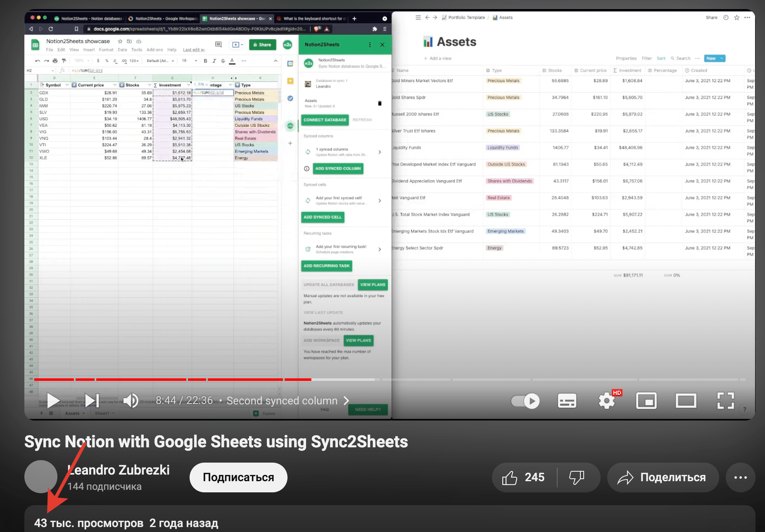Toggle strikethrough in Sheets toolbar

223,61
